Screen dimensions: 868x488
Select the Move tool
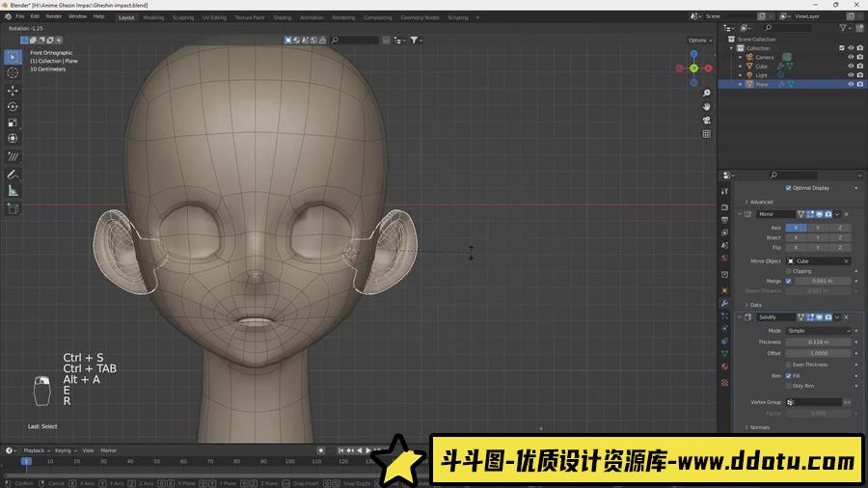pyautogui.click(x=13, y=91)
